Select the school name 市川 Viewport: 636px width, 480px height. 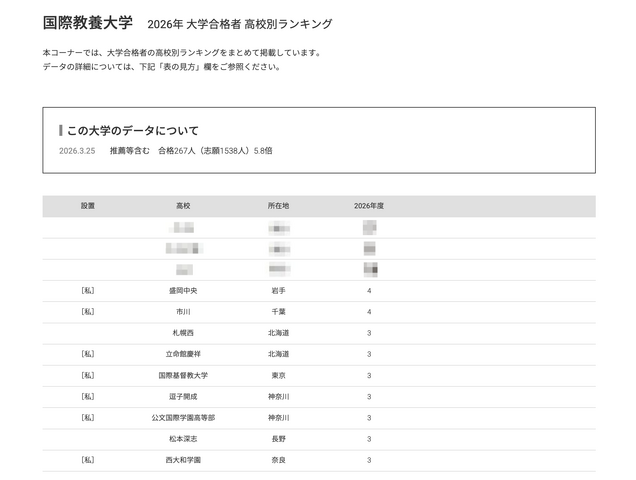[x=183, y=312]
